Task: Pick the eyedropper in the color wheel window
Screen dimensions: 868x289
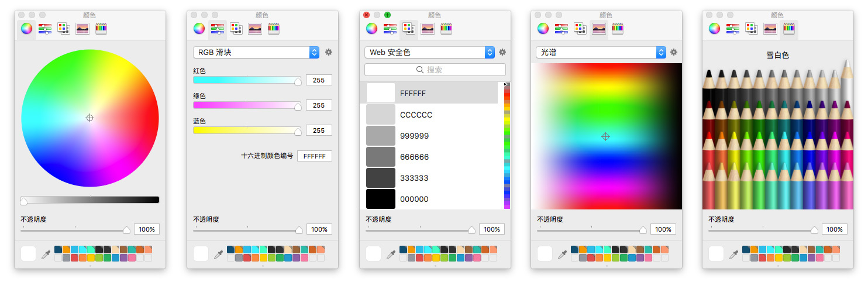Action: (46, 254)
